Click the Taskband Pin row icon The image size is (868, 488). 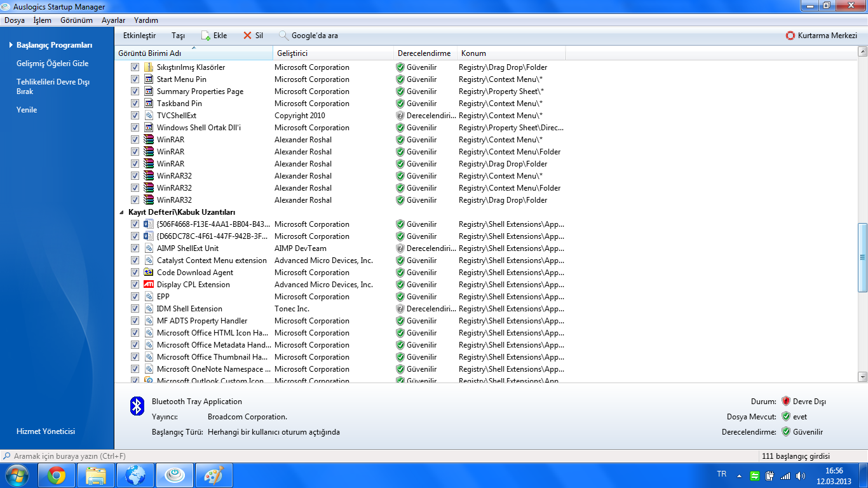point(149,104)
